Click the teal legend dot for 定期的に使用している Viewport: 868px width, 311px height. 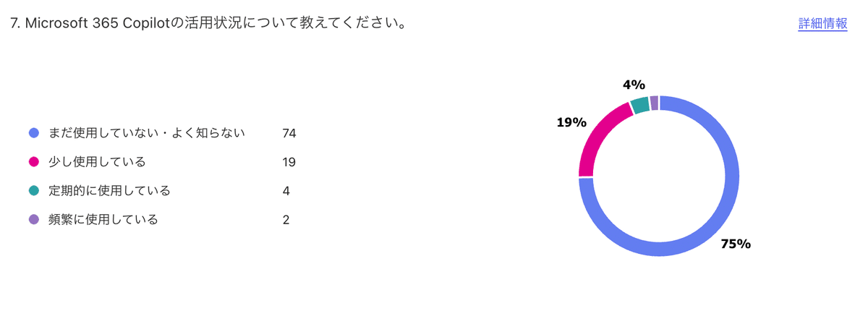(x=33, y=191)
